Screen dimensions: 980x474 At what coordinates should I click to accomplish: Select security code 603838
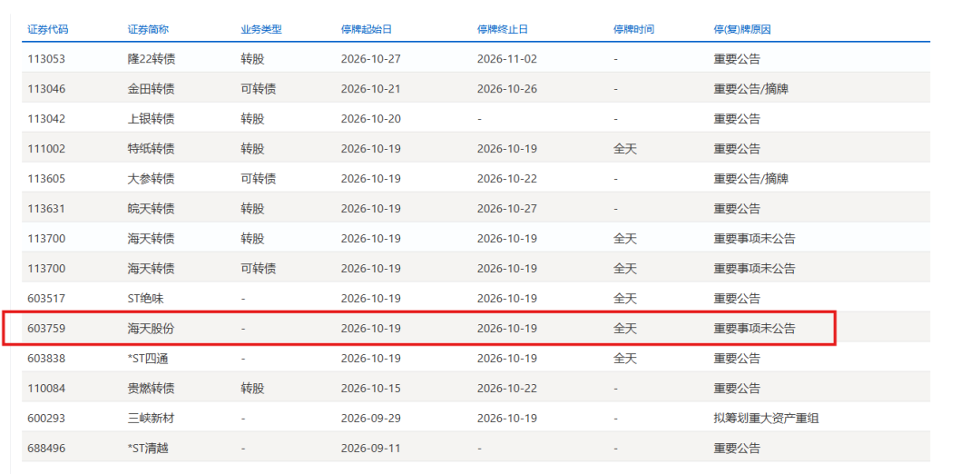click(46, 359)
